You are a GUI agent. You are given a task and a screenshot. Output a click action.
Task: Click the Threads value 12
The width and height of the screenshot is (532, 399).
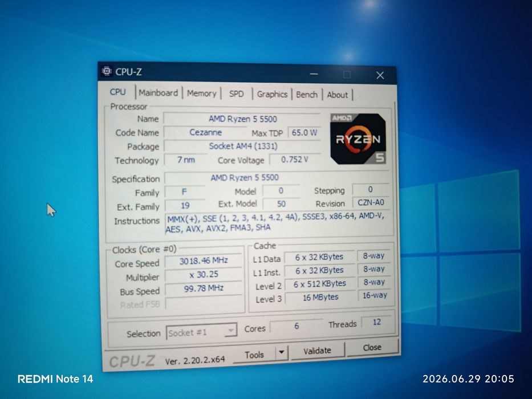376,322
